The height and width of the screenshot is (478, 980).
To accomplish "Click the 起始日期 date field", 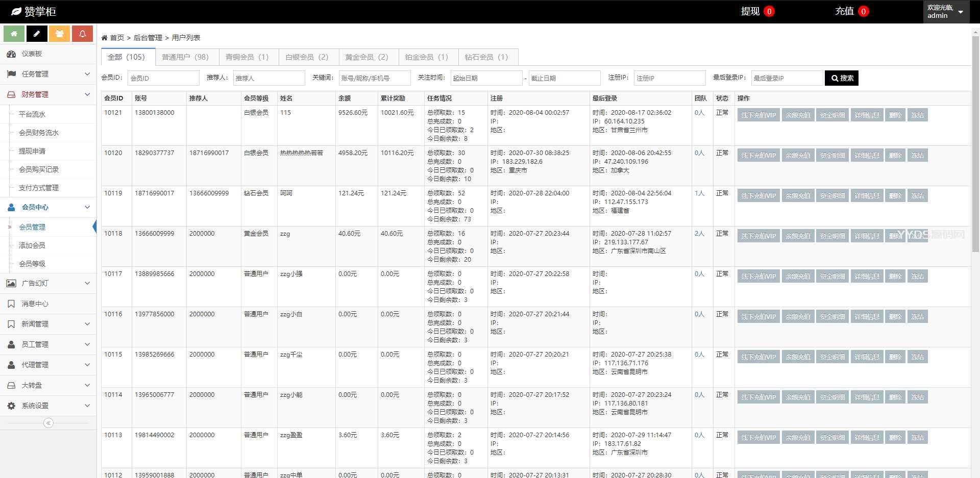I will [486, 78].
